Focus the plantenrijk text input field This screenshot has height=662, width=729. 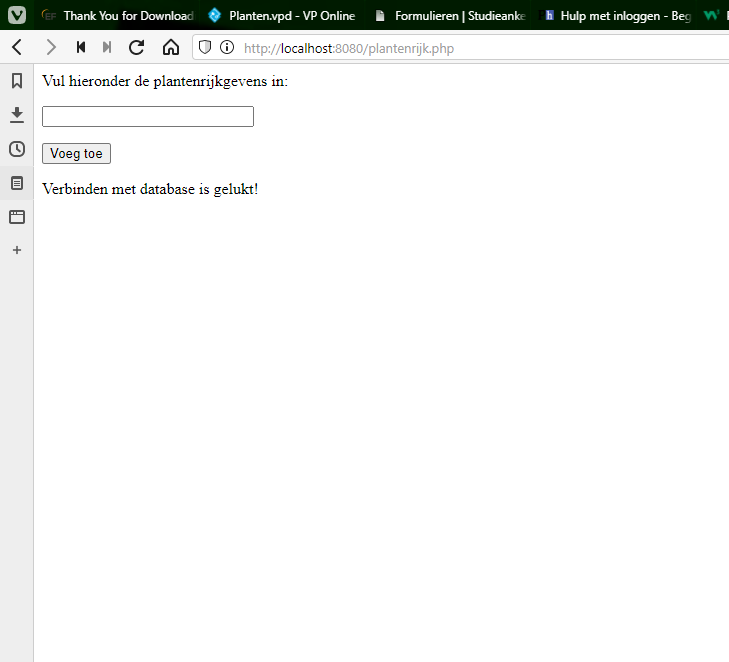point(148,116)
